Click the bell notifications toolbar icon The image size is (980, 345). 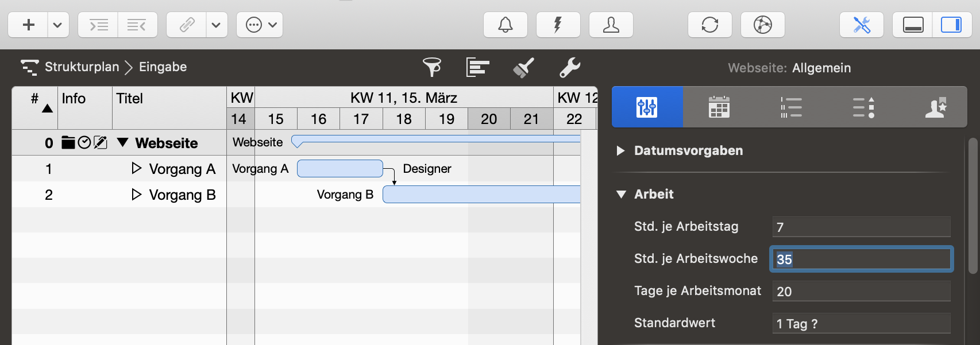(x=505, y=25)
